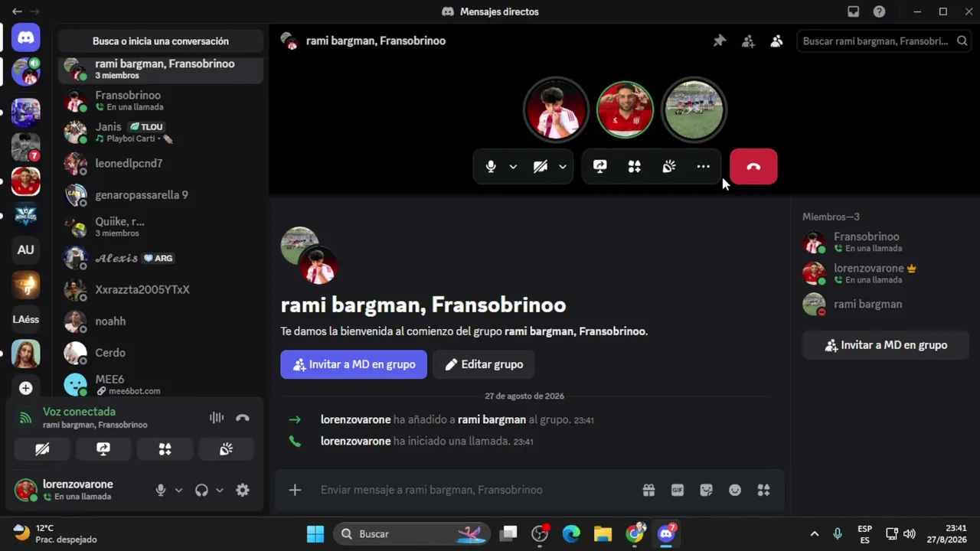Share your screen from call controls
Viewport: 980px width, 551px height.
click(x=600, y=167)
